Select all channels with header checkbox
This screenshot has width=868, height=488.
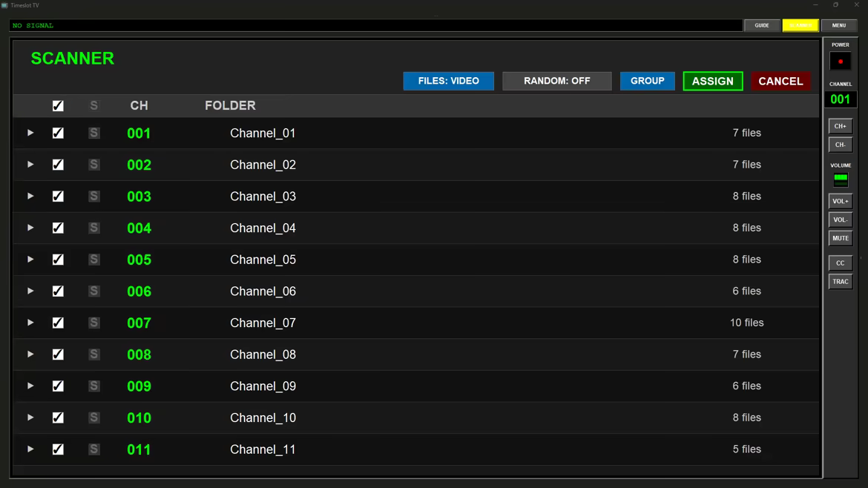pyautogui.click(x=58, y=105)
